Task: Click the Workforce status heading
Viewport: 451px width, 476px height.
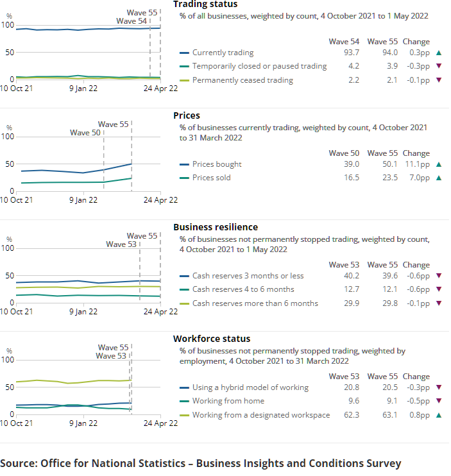Action: (212, 339)
